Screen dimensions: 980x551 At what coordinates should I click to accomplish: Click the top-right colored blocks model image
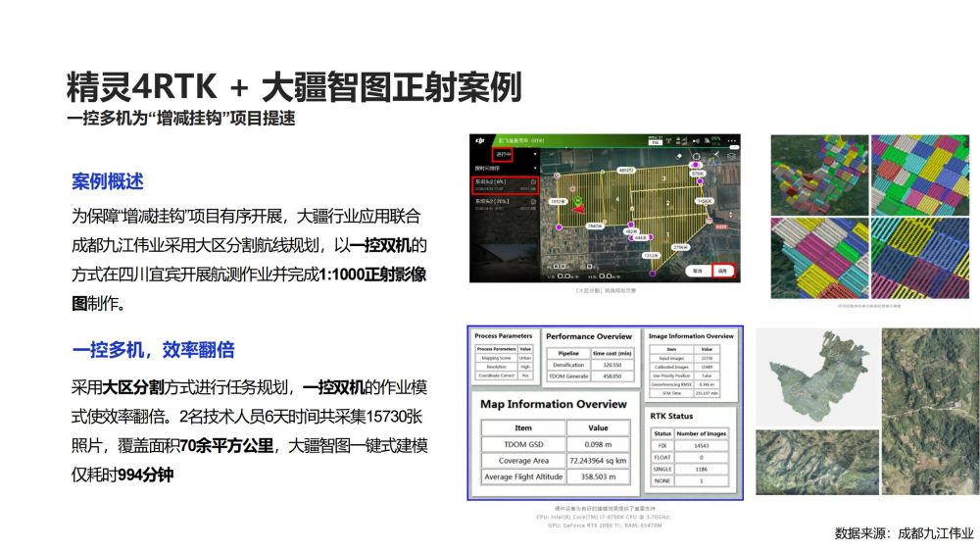[x=920, y=175]
